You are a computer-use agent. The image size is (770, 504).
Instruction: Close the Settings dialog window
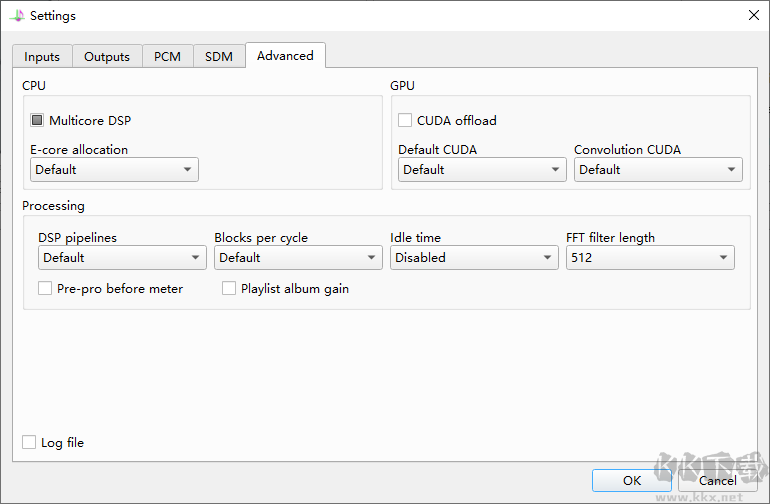[x=753, y=15]
